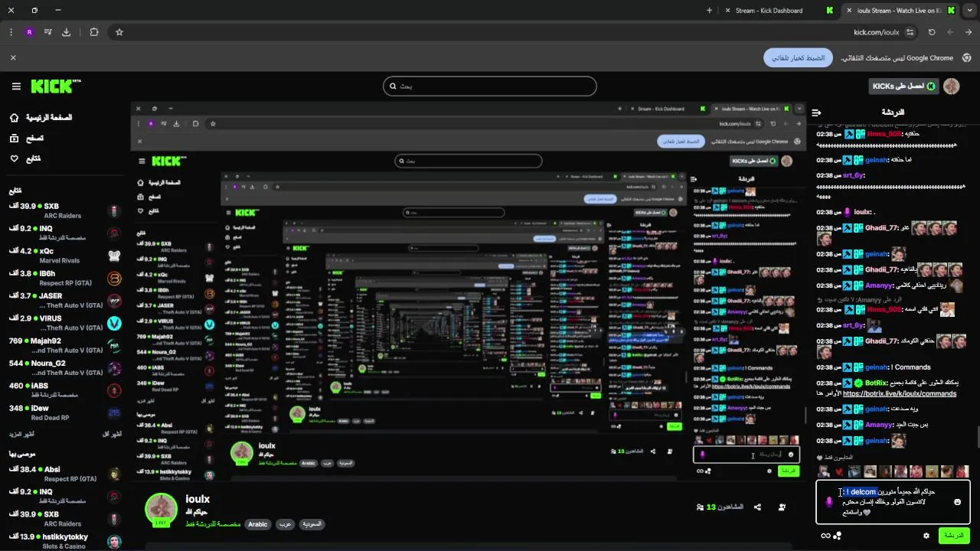Screen dimensions: 980x551
Task: Click the Hmss_SOS username in the top chat message
Action: click(884, 134)
